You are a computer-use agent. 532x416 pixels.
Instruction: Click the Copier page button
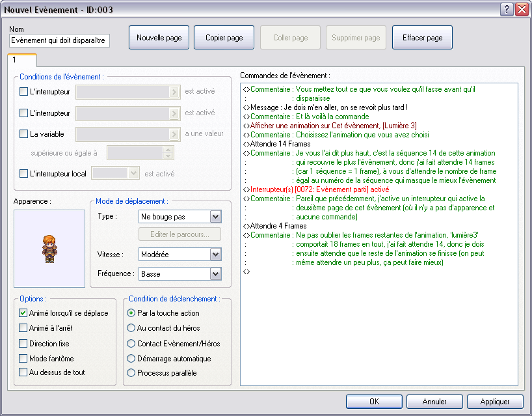[x=224, y=38]
